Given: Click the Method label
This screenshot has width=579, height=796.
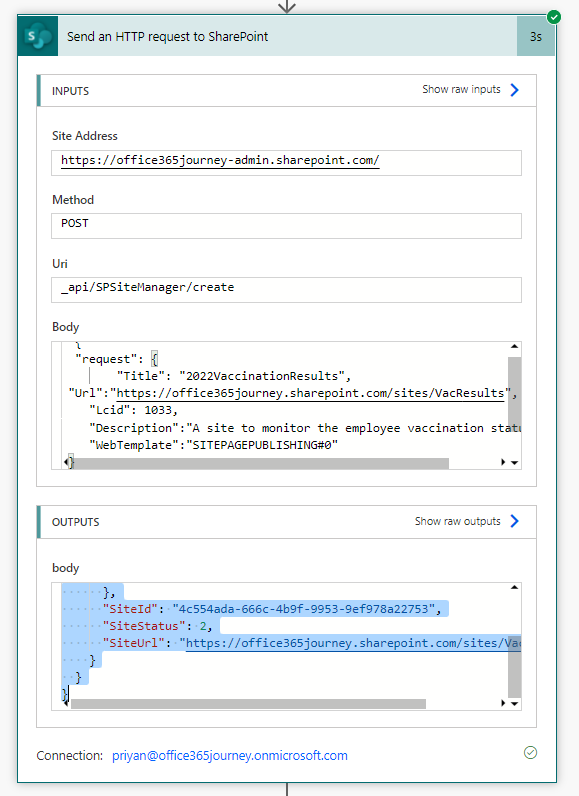Looking at the screenshot, I should [73, 200].
